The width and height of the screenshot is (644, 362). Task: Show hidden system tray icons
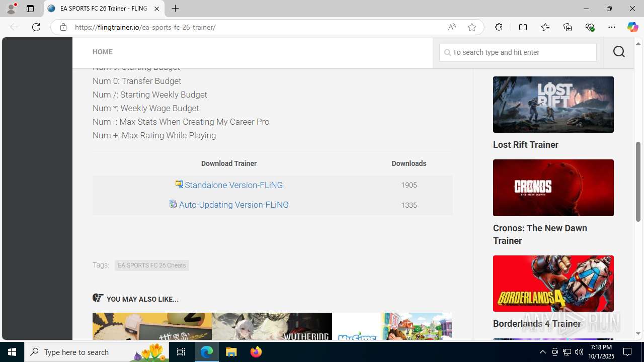pos(542,352)
